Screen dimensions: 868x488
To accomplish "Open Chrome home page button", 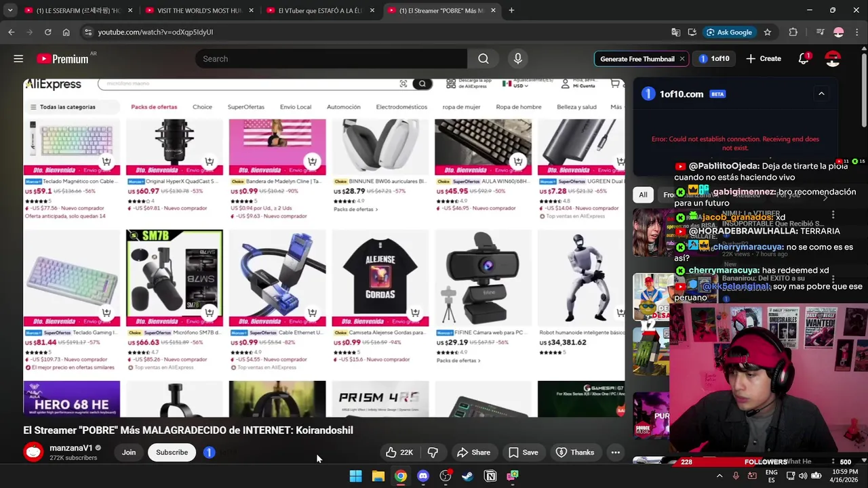I will (x=66, y=32).
